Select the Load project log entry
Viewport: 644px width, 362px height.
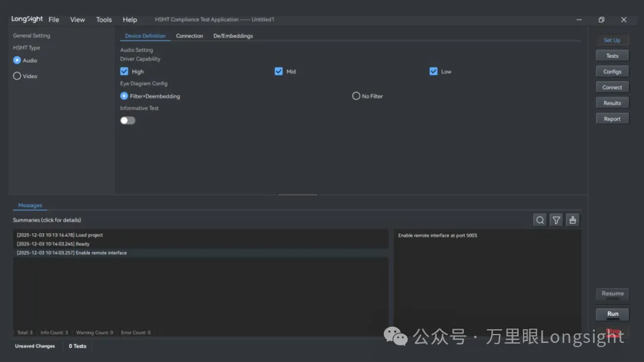click(201, 235)
